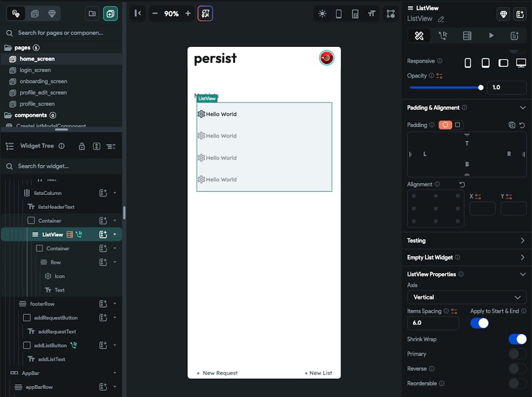
Task: Click the AI generate icon in toolbar
Action: [205, 14]
